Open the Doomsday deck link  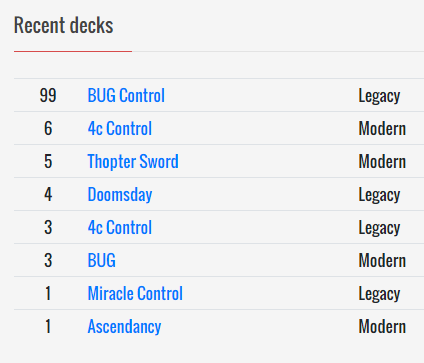pyautogui.click(x=120, y=194)
